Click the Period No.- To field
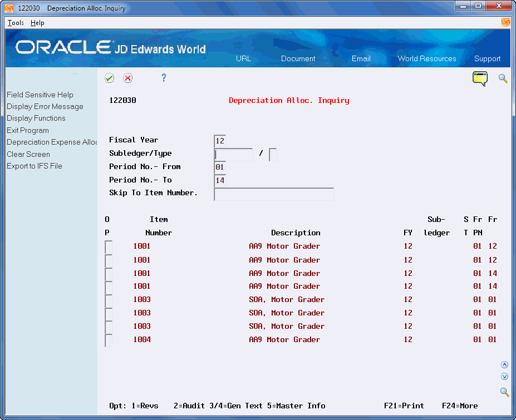The height and width of the screenshot is (420, 516). point(220,180)
